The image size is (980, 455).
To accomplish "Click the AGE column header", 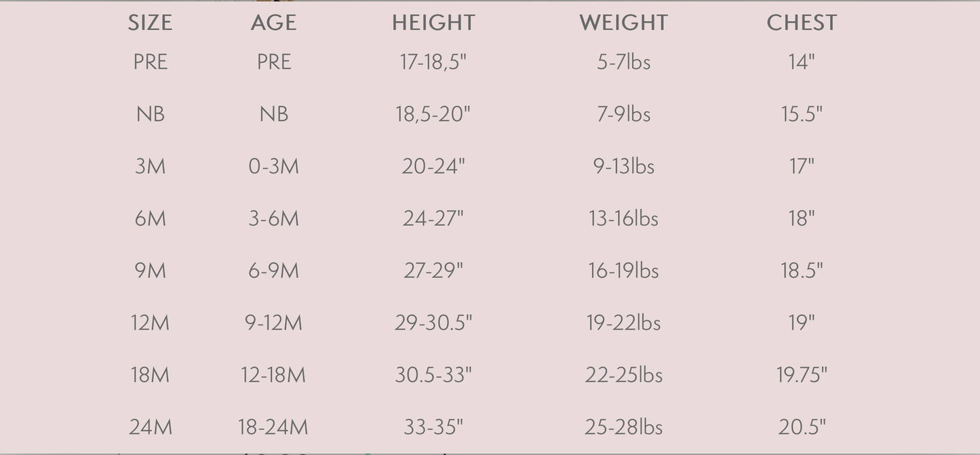I will point(273,23).
